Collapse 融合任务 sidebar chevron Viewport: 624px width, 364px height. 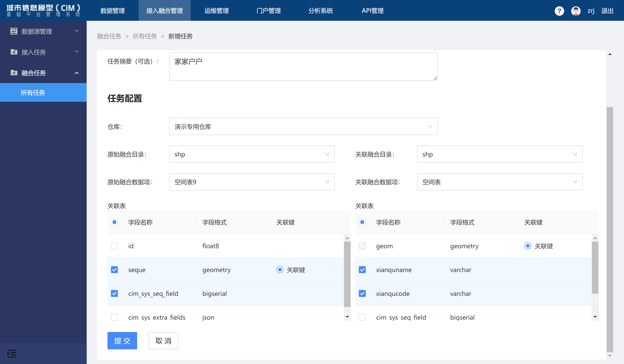point(77,73)
